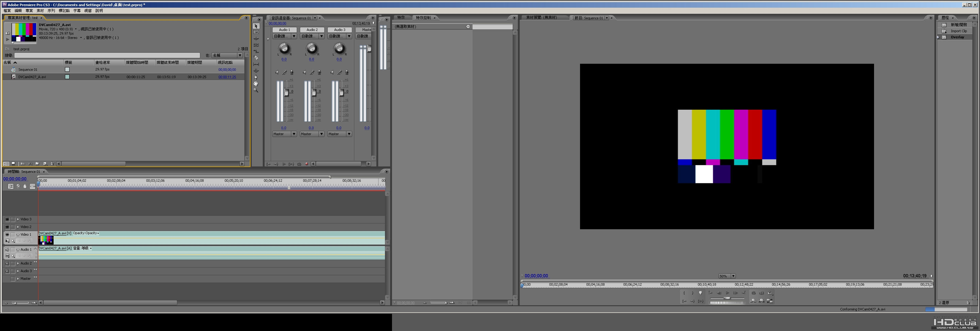Play the program monitor

pos(727,293)
